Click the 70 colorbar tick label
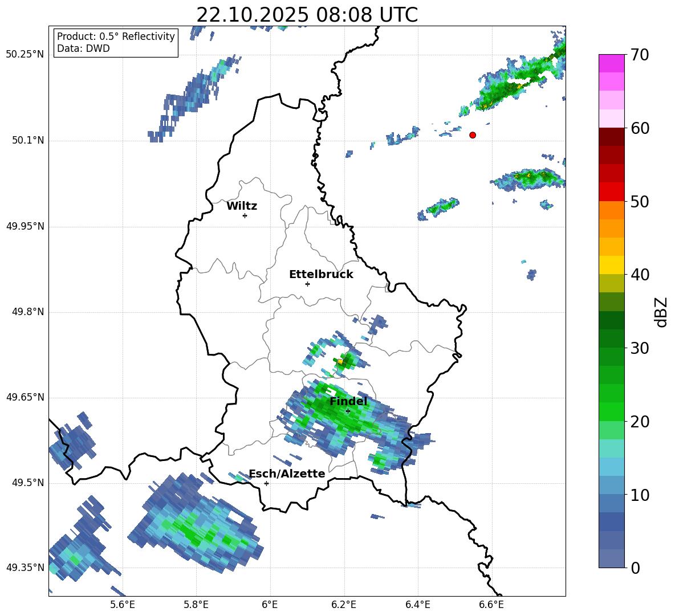The width and height of the screenshot is (675, 616). pyautogui.click(x=640, y=55)
